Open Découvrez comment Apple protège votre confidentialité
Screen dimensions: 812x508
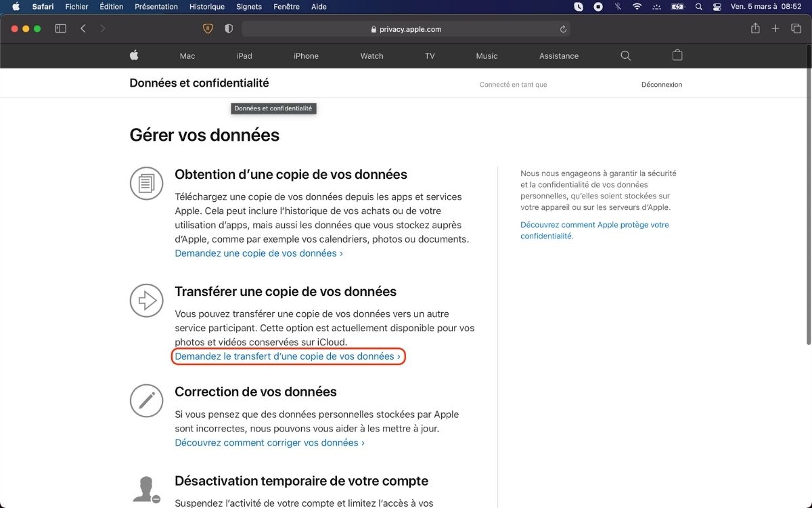(594, 230)
